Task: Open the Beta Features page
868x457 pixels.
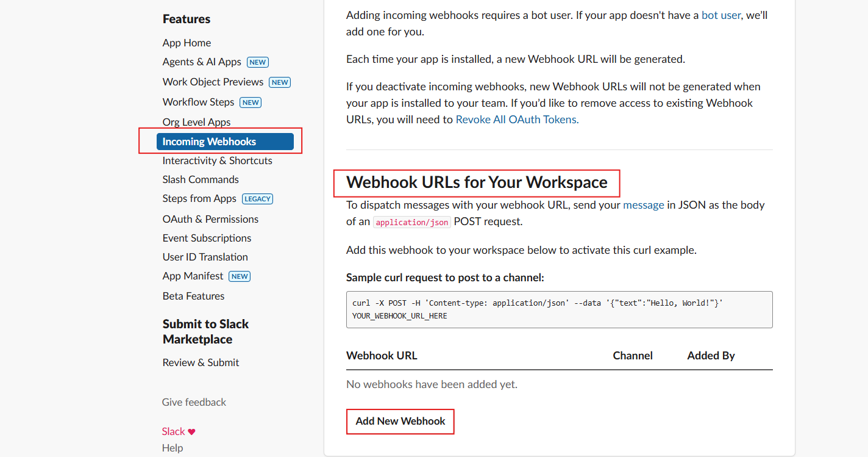Action: (x=193, y=296)
